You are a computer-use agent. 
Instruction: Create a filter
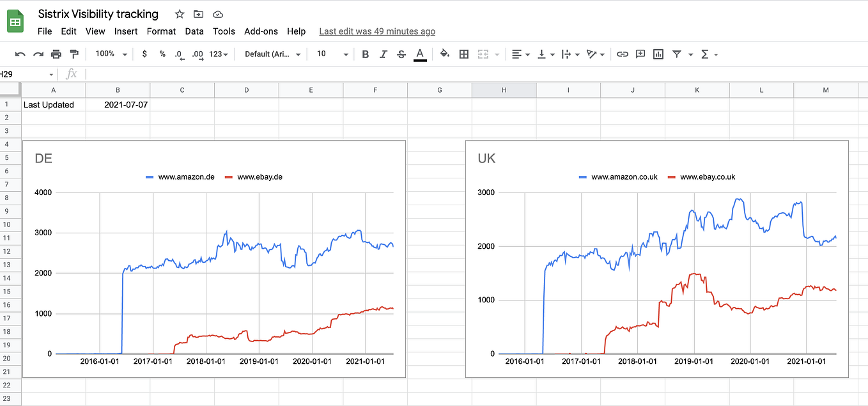tap(676, 54)
